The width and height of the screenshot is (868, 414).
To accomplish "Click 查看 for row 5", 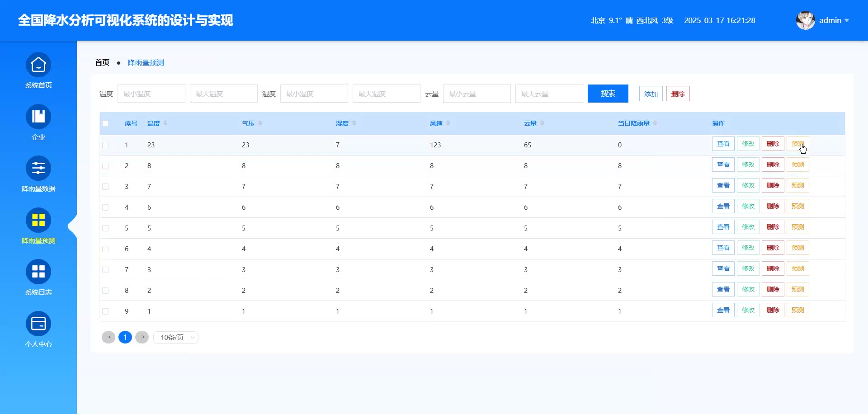I will 723,227.
